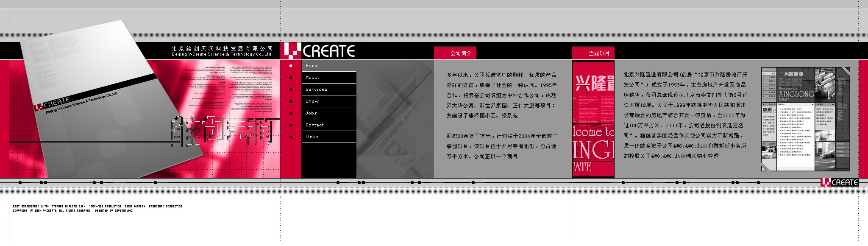This screenshot has height=246, width=868.
Task: Select the 当前项目 tab
Action: pyautogui.click(x=593, y=53)
